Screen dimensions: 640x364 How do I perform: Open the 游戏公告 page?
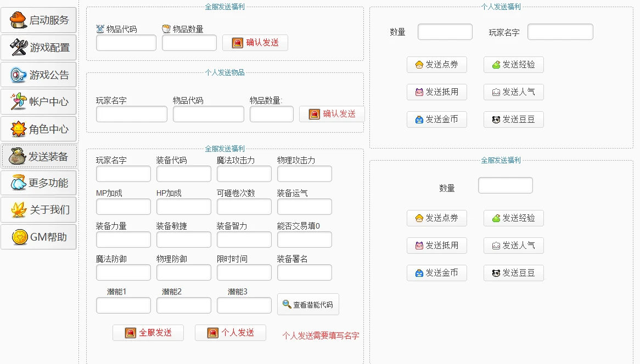pos(38,75)
